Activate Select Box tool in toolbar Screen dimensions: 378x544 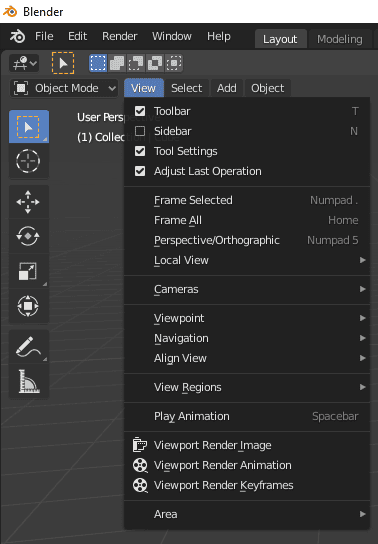pos(29,127)
